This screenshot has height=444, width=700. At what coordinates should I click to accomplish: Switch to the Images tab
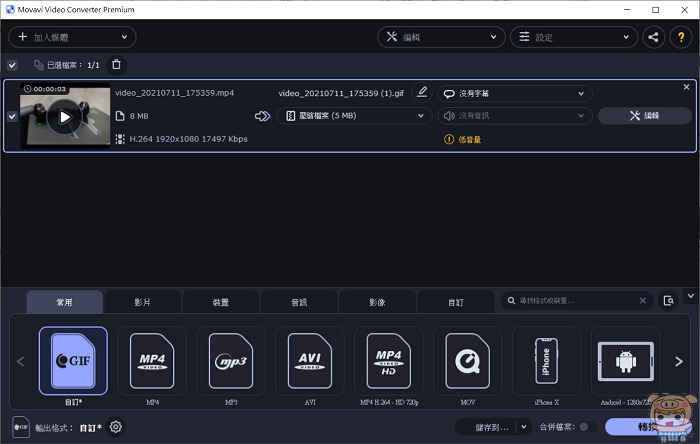pyautogui.click(x=377, y=302)
